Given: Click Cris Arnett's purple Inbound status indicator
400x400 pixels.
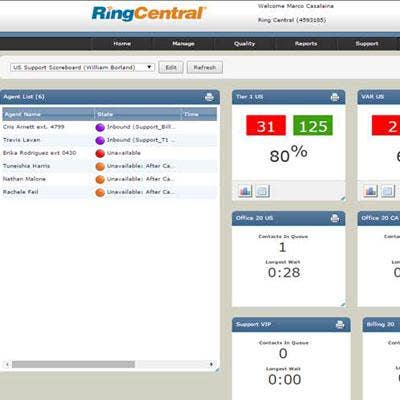Looking at the screenshot, I should [x=100, y=127].
